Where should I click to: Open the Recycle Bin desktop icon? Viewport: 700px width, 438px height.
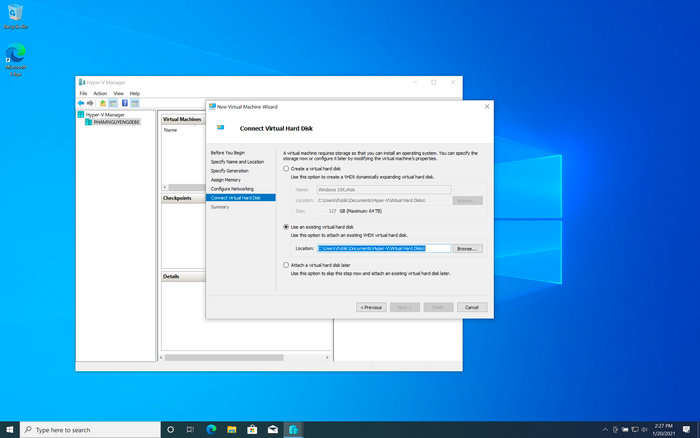16,17
